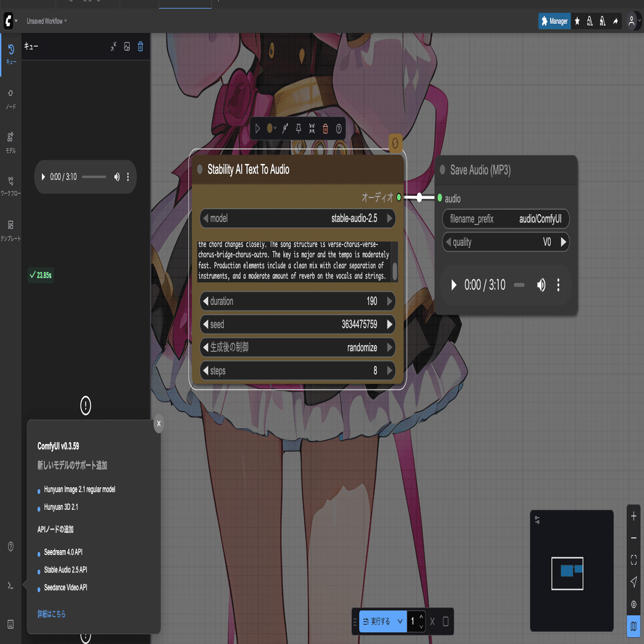Open the ワークフロー workflows tab

(11, 186)
